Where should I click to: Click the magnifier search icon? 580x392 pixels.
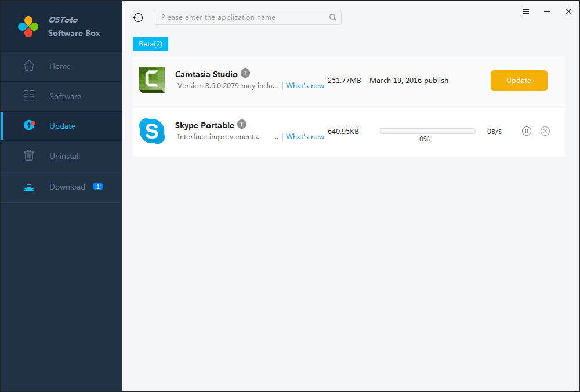click(x=333, y=17)
